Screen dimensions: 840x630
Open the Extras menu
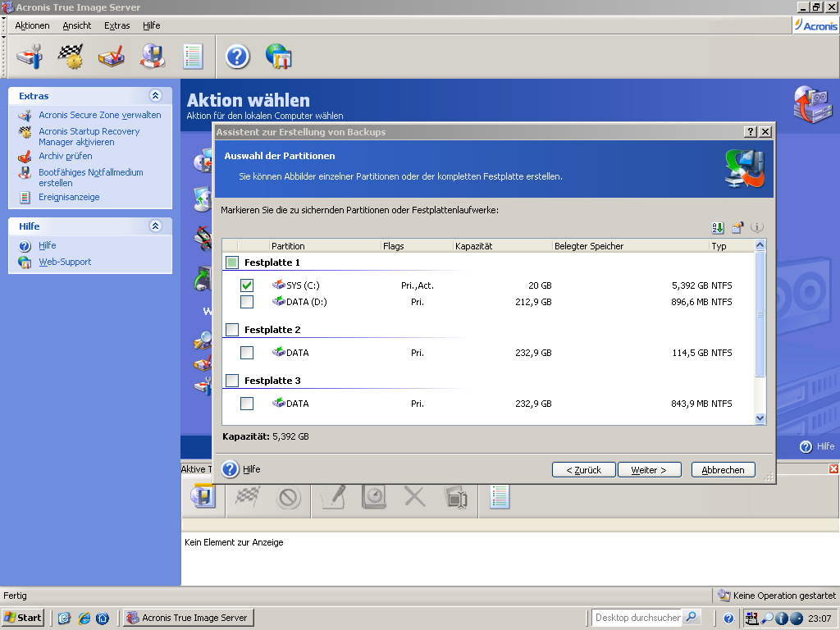tap(116, 25)
